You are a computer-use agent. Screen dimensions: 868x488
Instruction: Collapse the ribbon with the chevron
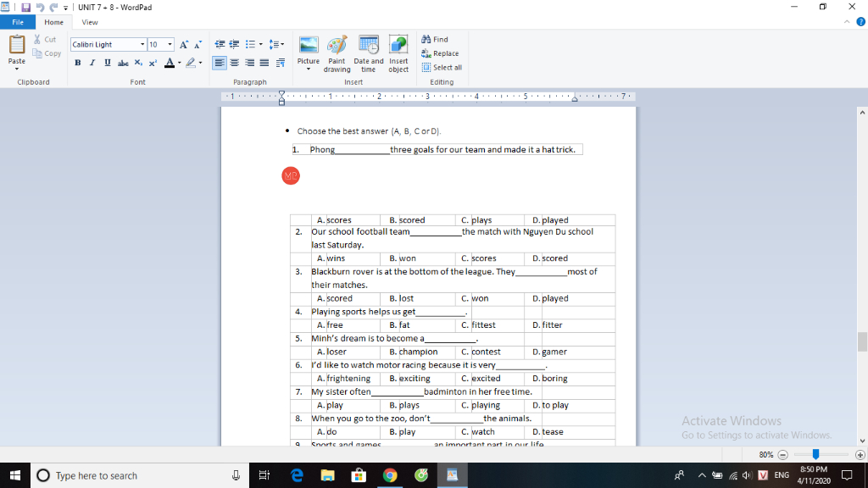(x=847, y=22)
